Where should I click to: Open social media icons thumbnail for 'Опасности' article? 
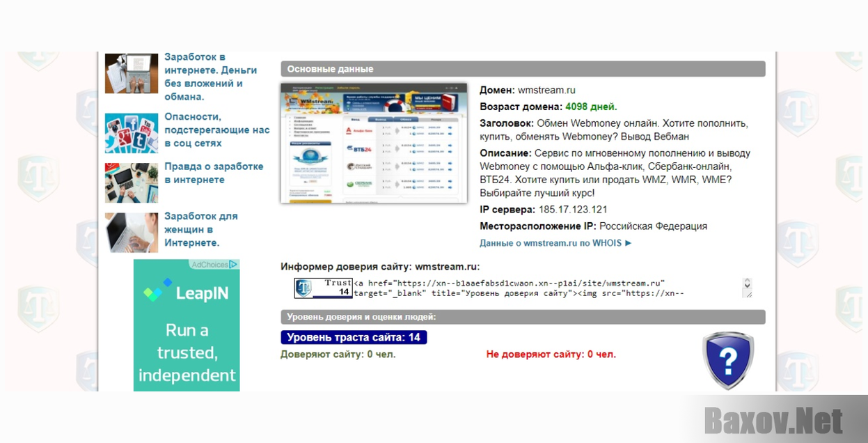pos(132,133)
